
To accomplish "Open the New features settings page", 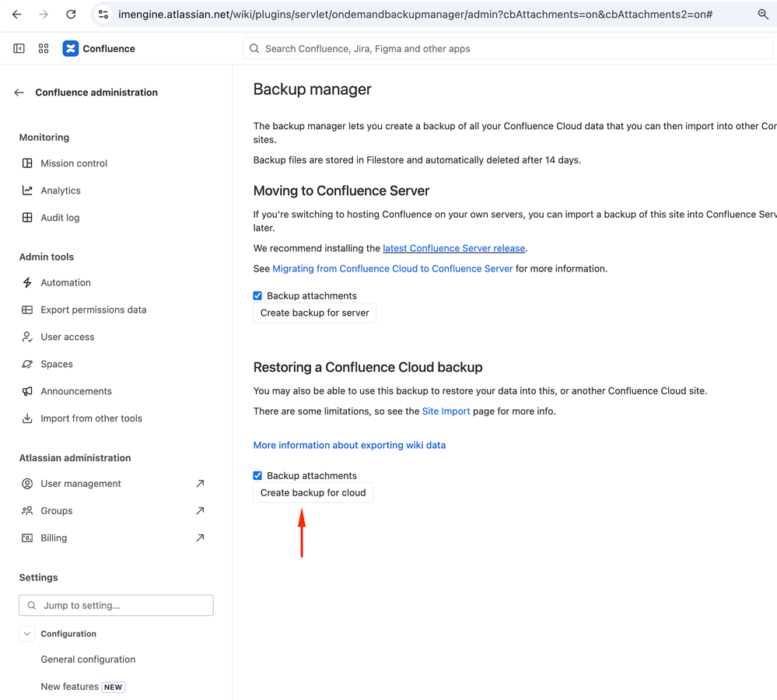I will 69,686.
